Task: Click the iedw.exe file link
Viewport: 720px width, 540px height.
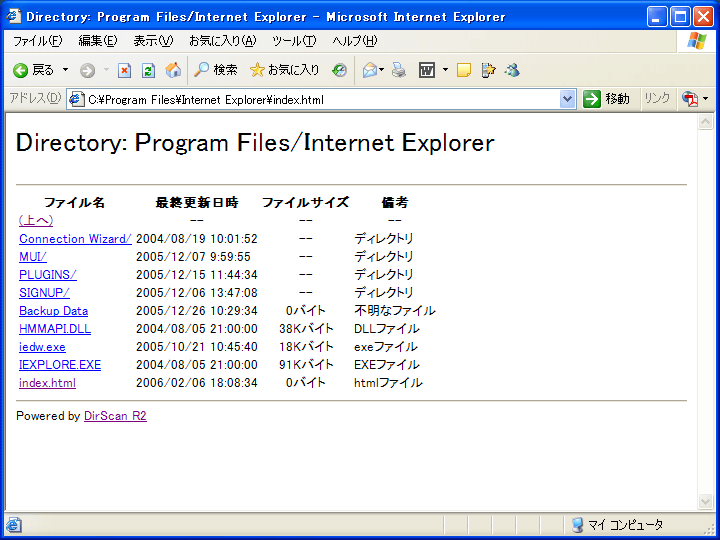Action: 42,347
